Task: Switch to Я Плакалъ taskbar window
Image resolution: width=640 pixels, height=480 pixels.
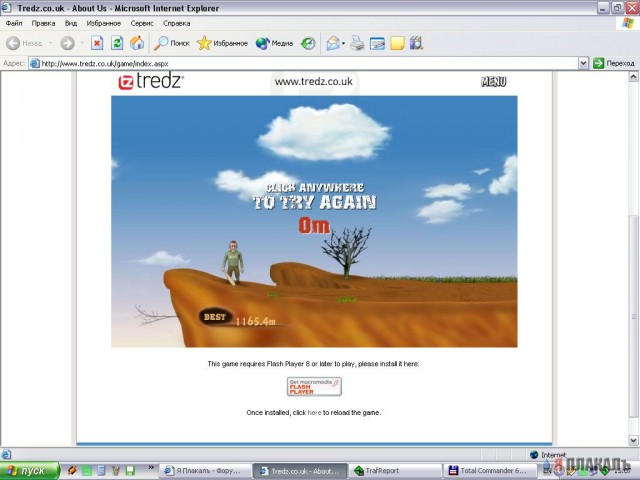Action: (204, 471)
